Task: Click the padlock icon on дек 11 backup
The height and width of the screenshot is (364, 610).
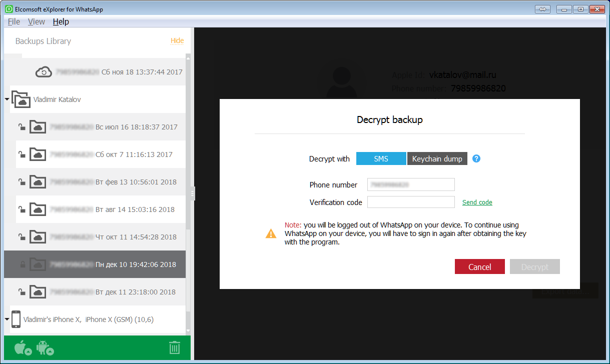Action: click(22, 292)
